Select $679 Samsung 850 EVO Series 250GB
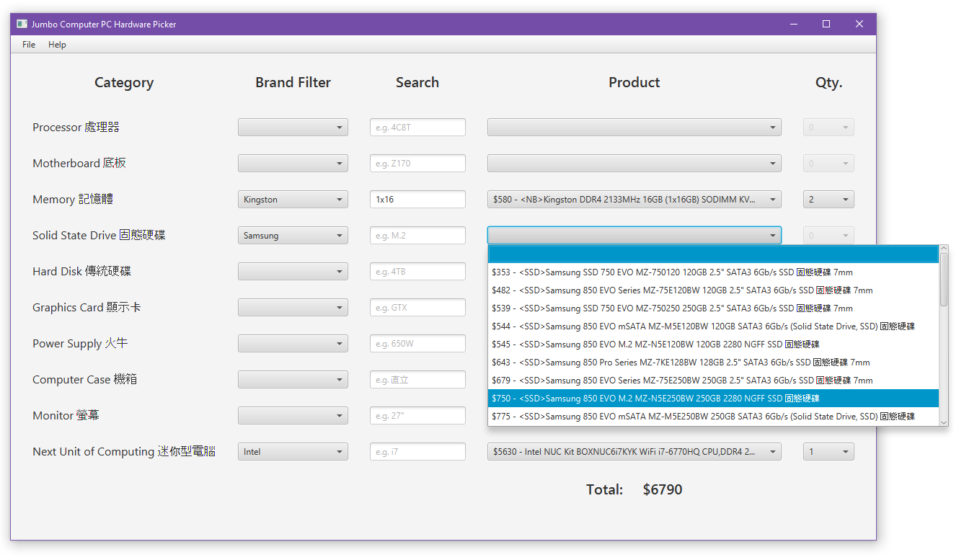Viewport: 964px width, 560px height. coord(713,381)
